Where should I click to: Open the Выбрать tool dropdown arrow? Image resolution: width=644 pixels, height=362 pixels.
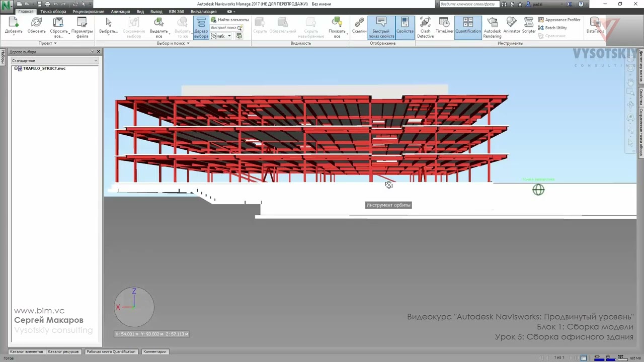(108, 36)
